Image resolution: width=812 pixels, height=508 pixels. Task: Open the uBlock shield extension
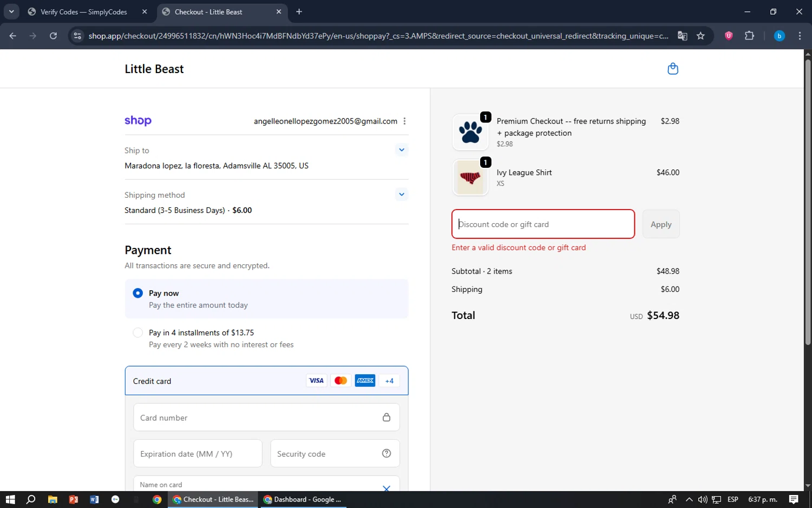pyautogui.click(x=729, y=36)
